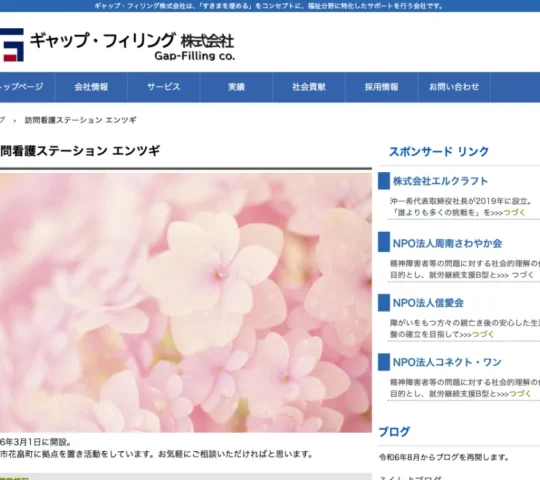Click お問い合わせ in the navigation bar
This screenshot has height=480, width=540.
[454, 87]
